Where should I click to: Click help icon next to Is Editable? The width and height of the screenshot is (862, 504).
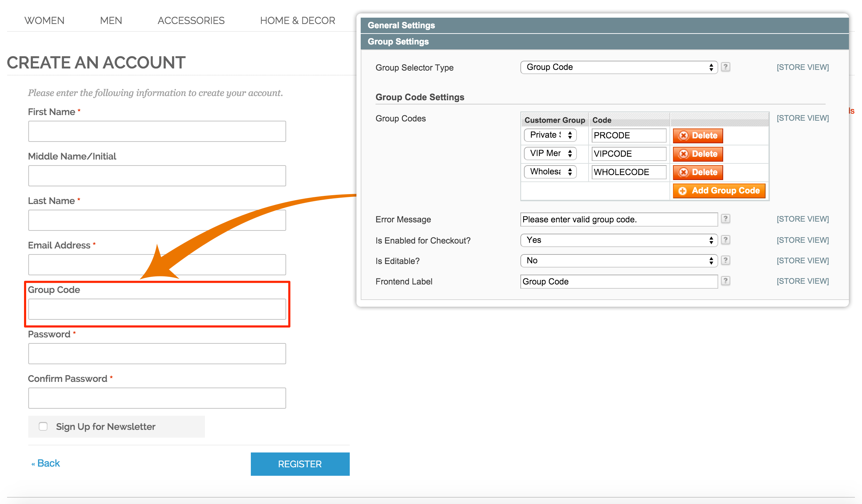pyautogui.click(x=725, y=260)
